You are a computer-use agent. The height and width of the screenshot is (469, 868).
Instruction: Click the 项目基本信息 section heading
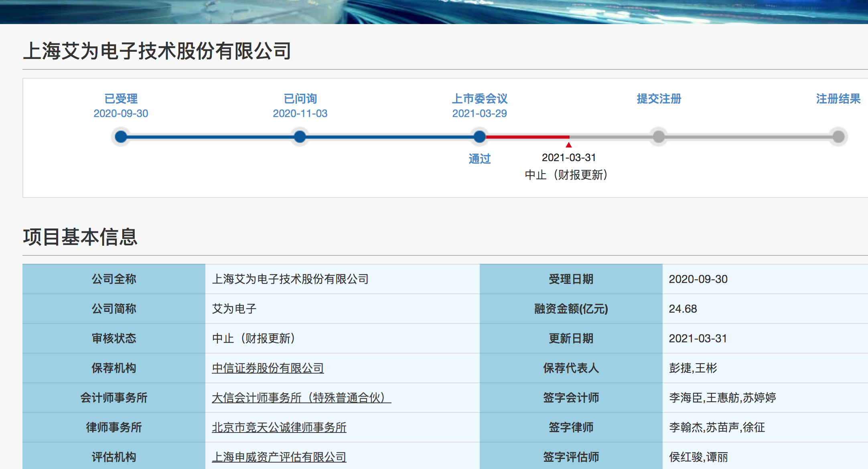point(80,237)
